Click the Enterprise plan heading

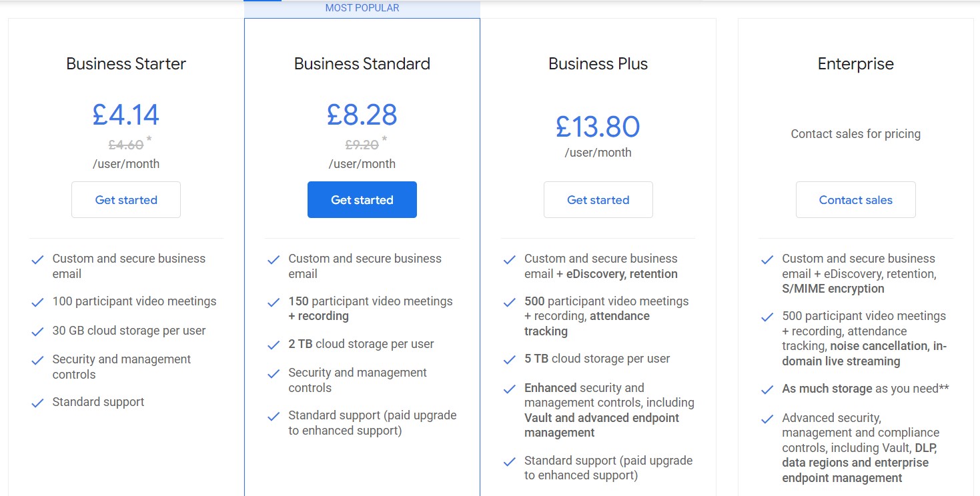pyautogui.click(x=856, y=64)
